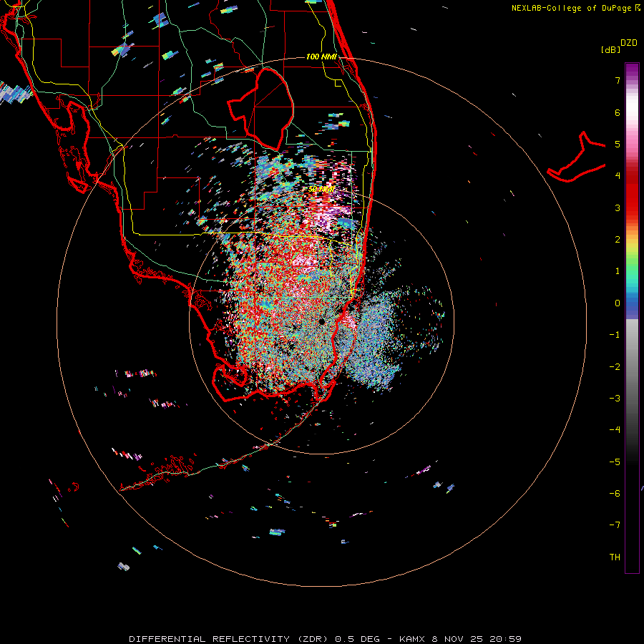
Task: Click the -4 scale label
Action: (615, 429)
